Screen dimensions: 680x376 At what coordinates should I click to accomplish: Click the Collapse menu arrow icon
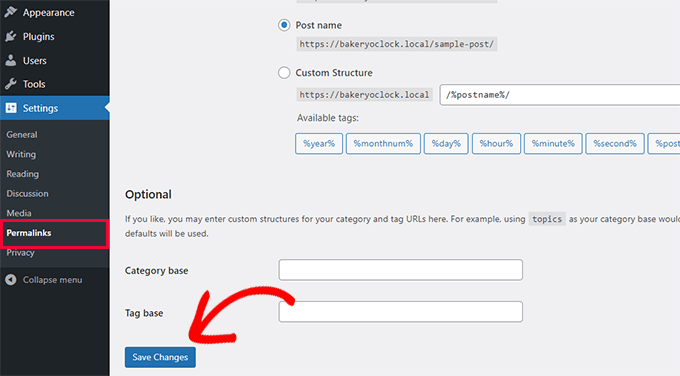[x=11, y=280]
